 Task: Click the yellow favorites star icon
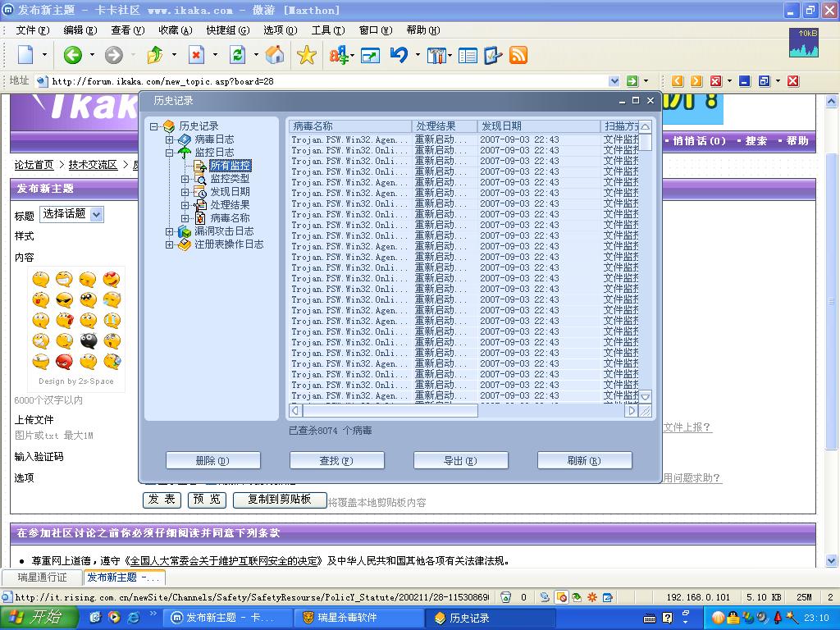click(x=307, y=55)
